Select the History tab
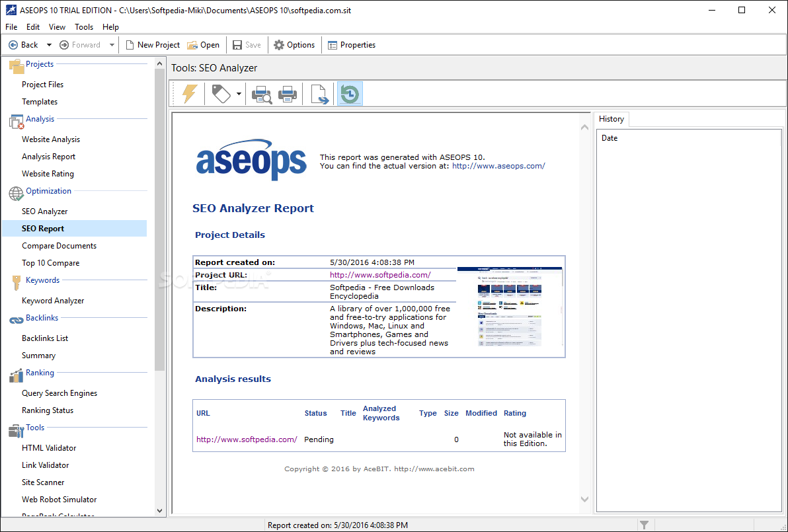Screen dimensions: 788x532 tap(611, 119)
